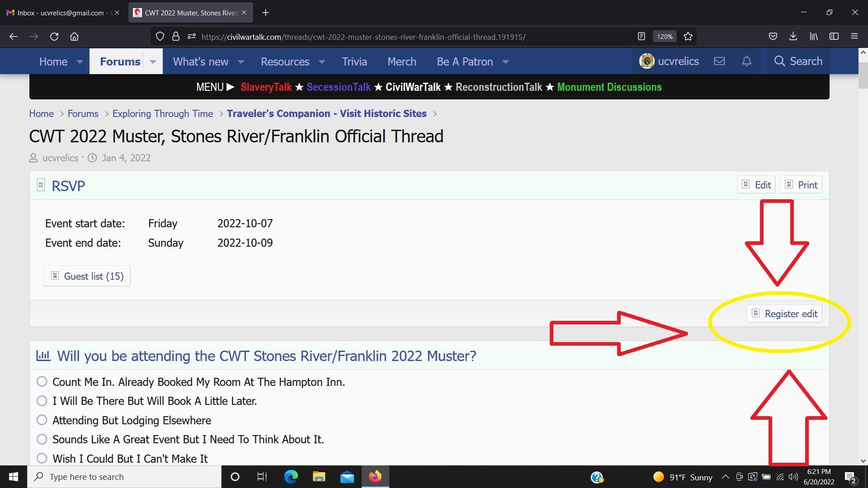Click the 120% zoom level indicator
This screenshot has height=488, width=868.
pyautogui.click(x=665, y=37)
